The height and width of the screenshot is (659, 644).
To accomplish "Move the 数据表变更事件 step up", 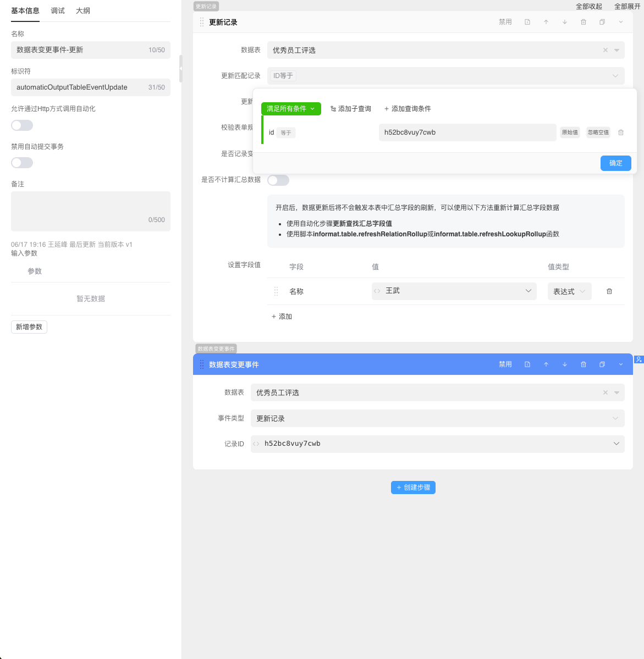I will [546, 364].
